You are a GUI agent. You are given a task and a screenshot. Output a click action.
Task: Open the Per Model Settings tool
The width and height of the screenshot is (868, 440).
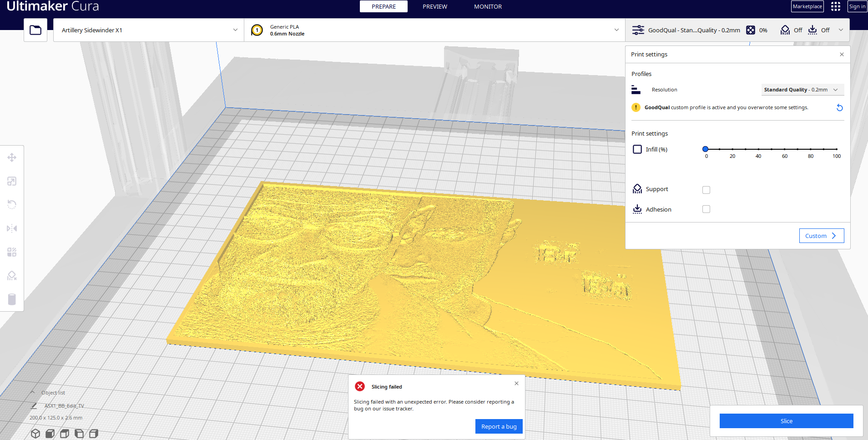(12, 252)
